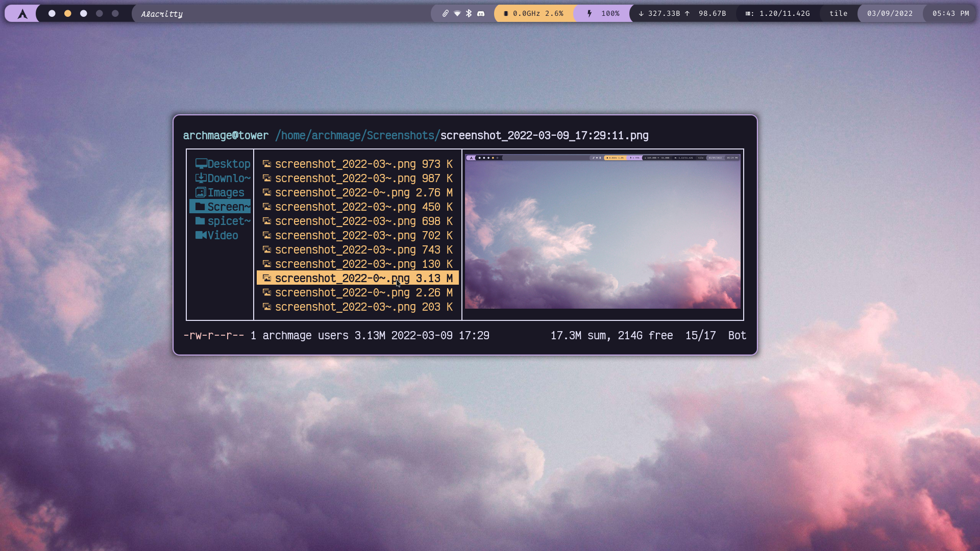Open the Discord tray icon
Image resolution: width=980 pixels, height=551 pixels.
tap(481, 14)
